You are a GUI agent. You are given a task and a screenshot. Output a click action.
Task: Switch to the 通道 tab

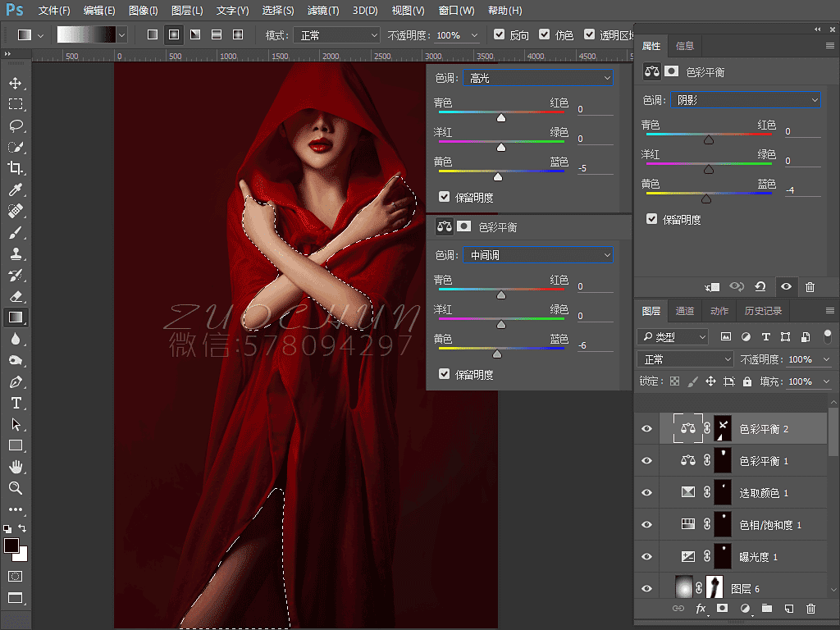[685, 311]
